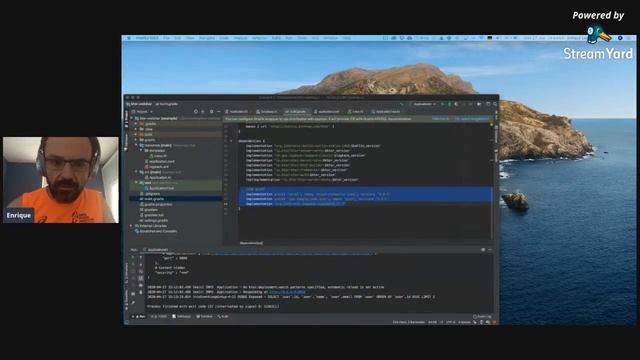This screenshot has height=360, width=640.
Task: Click the yellow inspection indicator in editor
Action: click(491, 125)
